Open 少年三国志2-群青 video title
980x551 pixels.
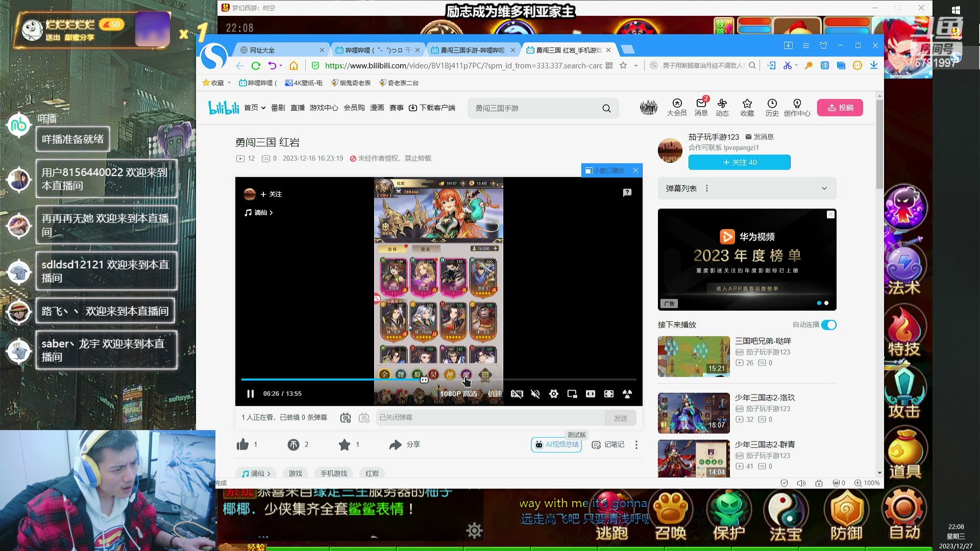coord(765,444)
